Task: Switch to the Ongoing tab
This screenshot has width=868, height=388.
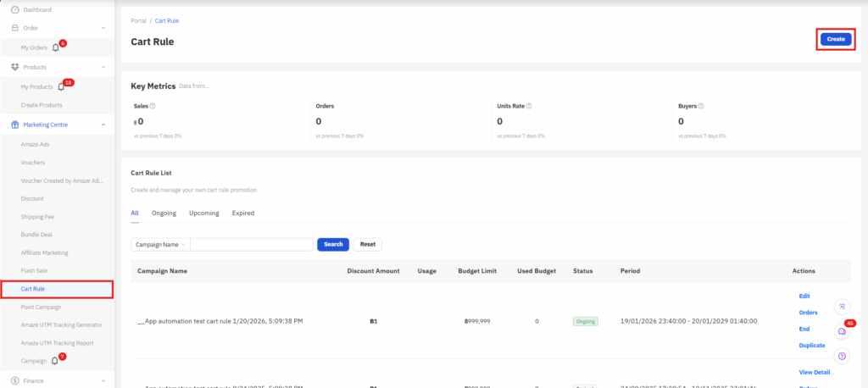Action: coord(164,213)
